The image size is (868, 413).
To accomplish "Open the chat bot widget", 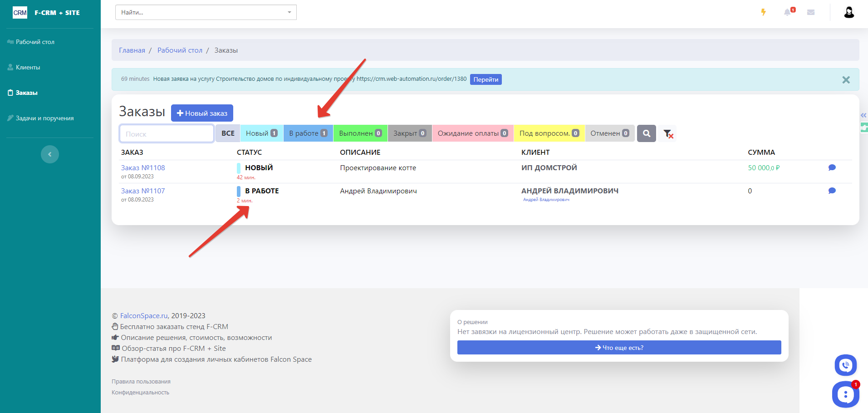I will (845, 394).
